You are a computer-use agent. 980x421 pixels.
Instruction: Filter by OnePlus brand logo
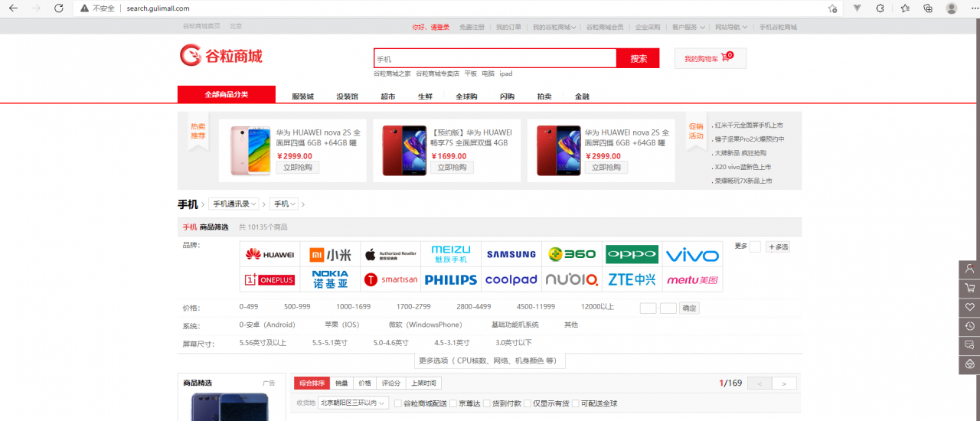[269, 280]
